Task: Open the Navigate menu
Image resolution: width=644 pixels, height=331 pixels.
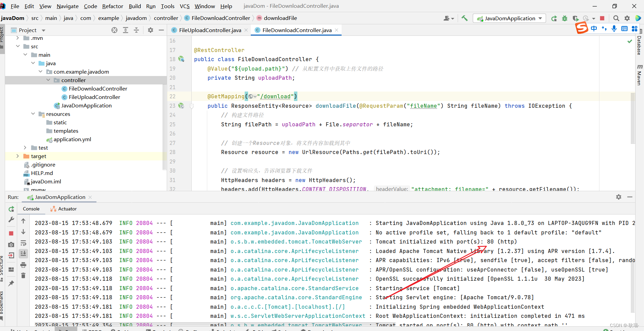Action: click(68, 6)
